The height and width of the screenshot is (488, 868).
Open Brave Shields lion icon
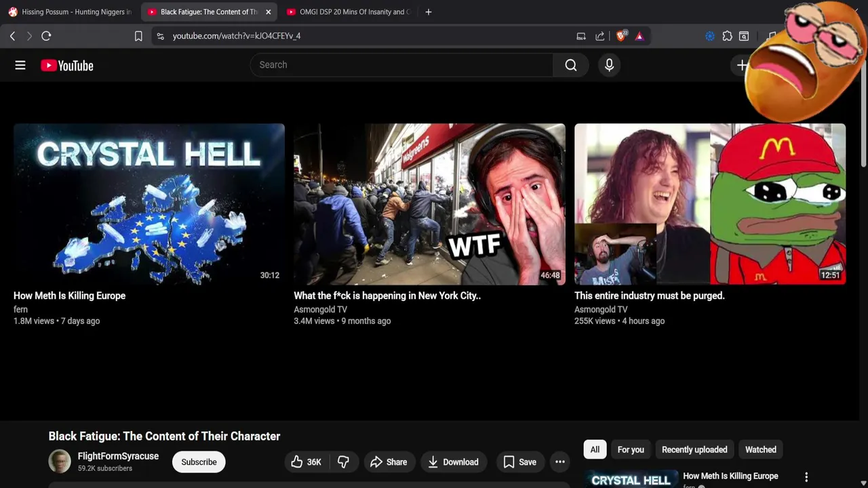pos(621,36)
